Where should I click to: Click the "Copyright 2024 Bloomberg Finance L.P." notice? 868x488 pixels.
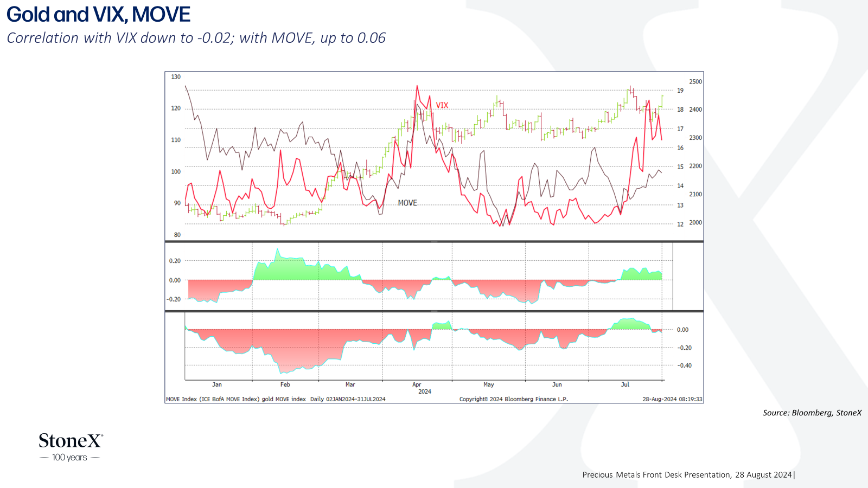[x=513, y=399]
